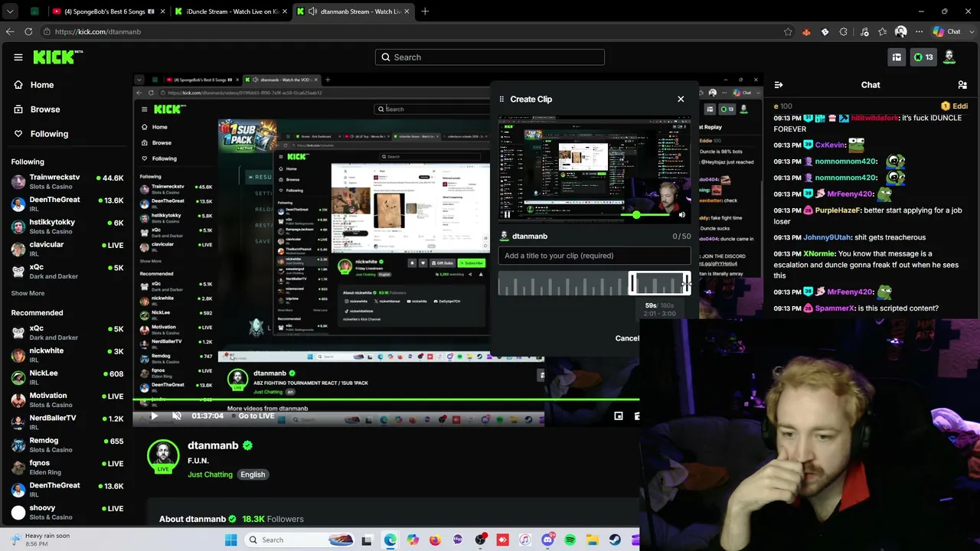Viewport: 980px width, 551px height.
Task: Select the clip range on trim timeline
Action: coord(659,284)
